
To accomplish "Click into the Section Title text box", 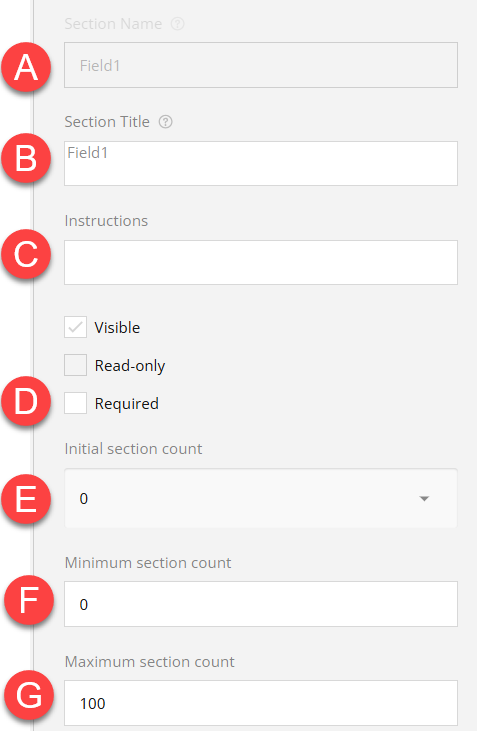I will point(261,164).
